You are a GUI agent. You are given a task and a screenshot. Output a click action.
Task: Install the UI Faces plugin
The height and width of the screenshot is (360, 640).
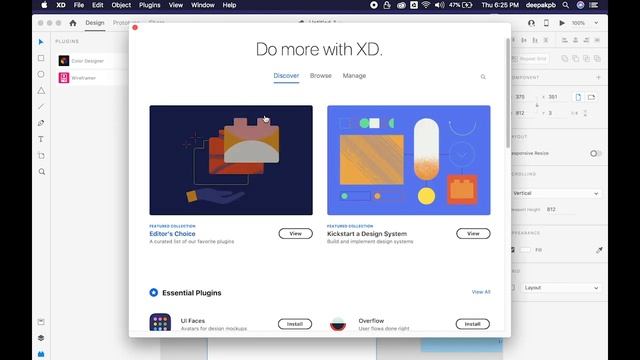click(x=295, y=324)
